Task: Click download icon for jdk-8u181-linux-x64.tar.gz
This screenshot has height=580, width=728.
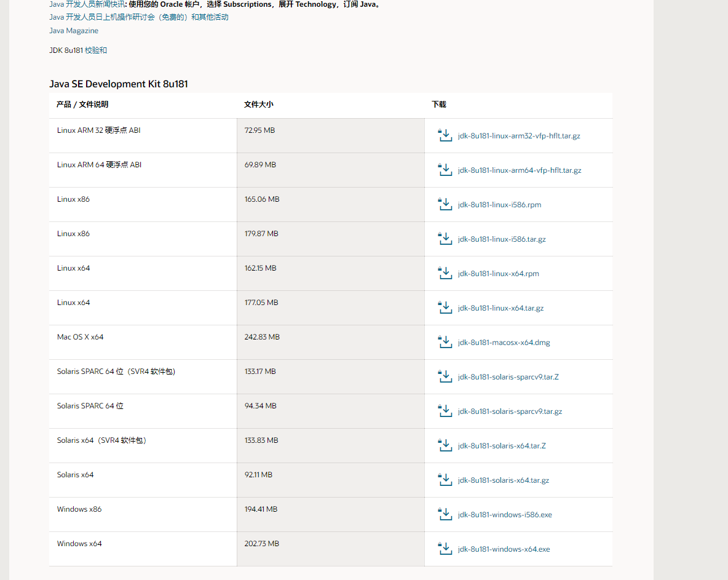Action: 445,308
